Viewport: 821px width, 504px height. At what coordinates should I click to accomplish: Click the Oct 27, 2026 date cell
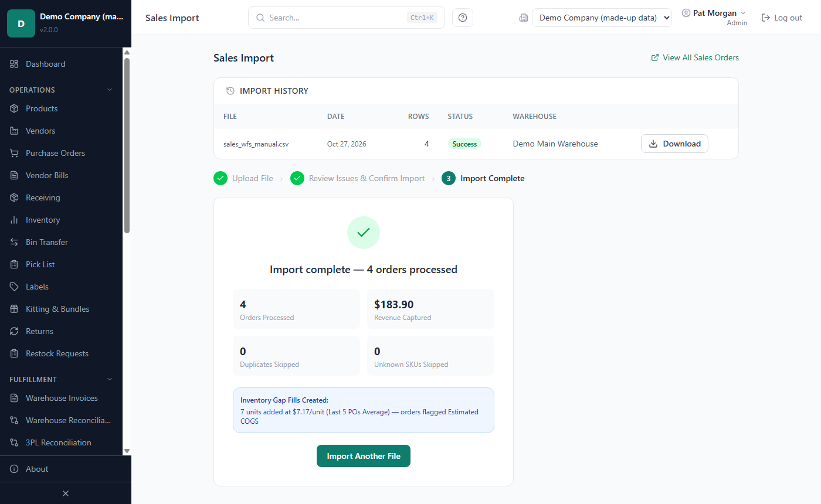coord(347,144)
